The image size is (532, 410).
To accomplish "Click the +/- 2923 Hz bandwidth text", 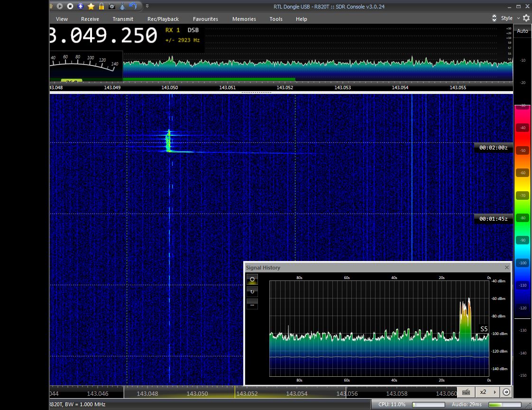I will (x=183, y=40).
